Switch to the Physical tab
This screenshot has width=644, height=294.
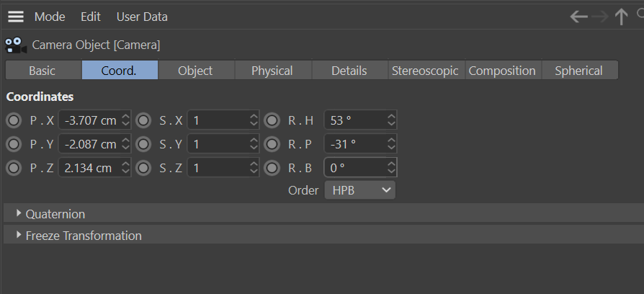272,71
